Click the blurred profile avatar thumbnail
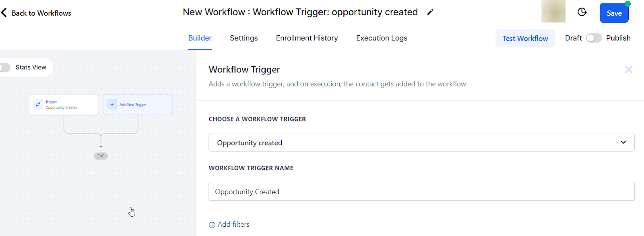 click(x=553, y=11)
